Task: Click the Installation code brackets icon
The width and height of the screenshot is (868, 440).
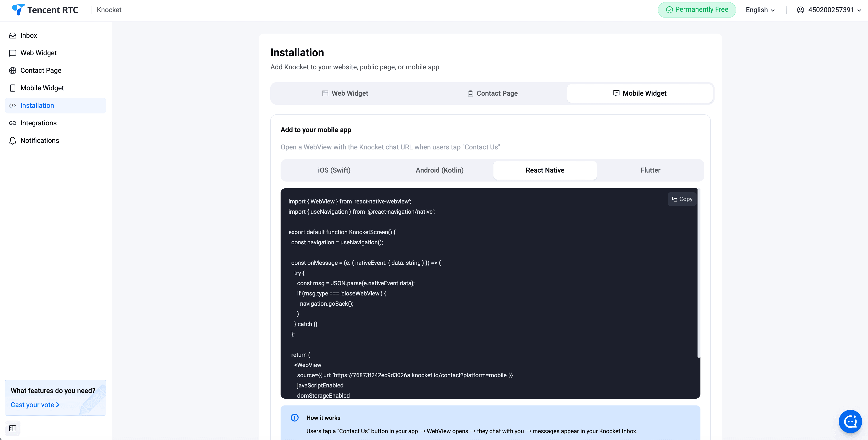Action: tap(13, 105)
